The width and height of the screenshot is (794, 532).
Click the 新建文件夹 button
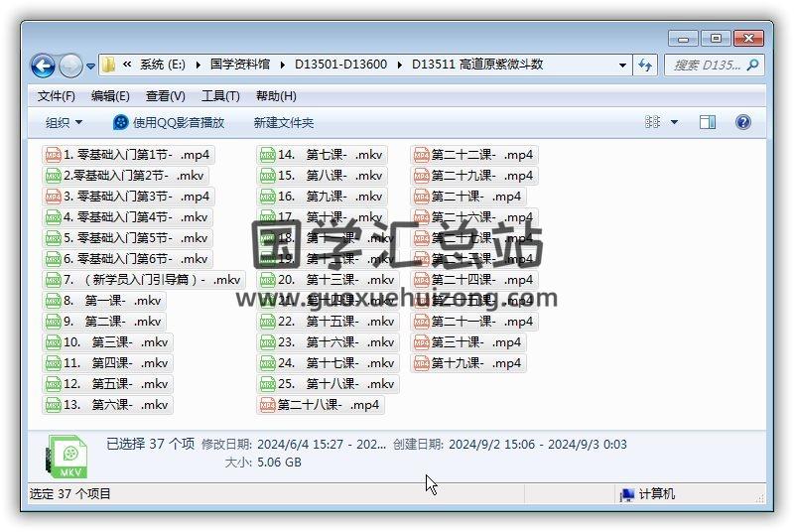(x=283, y=122)
